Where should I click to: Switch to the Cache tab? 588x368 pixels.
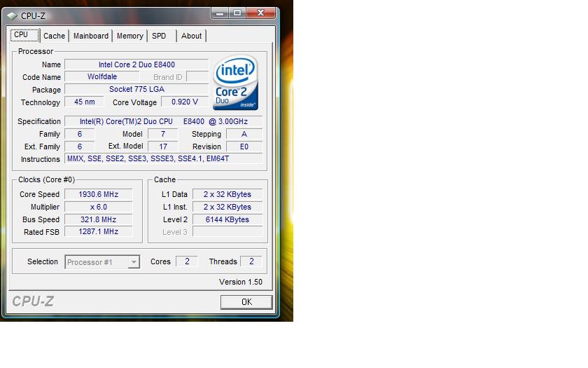[x=54, y=36]
